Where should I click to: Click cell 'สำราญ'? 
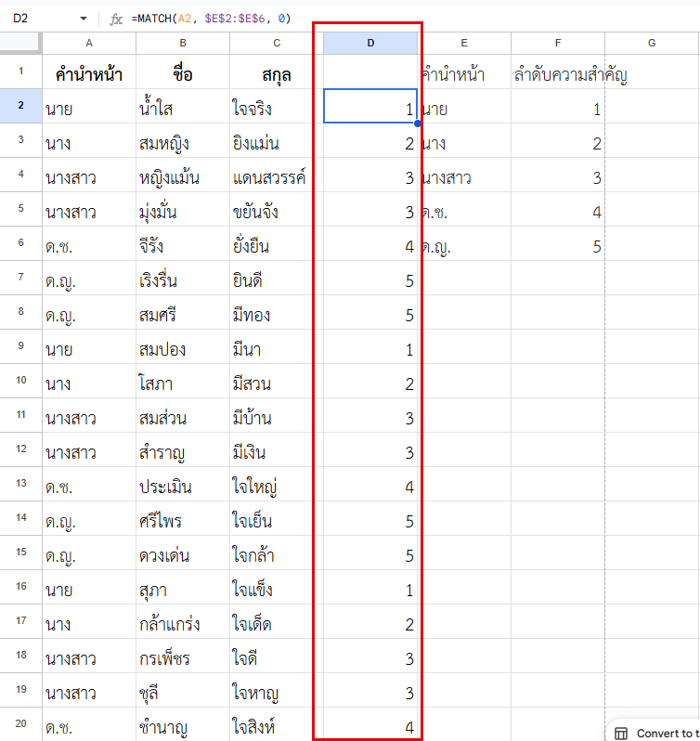click(x=183, y=449)
